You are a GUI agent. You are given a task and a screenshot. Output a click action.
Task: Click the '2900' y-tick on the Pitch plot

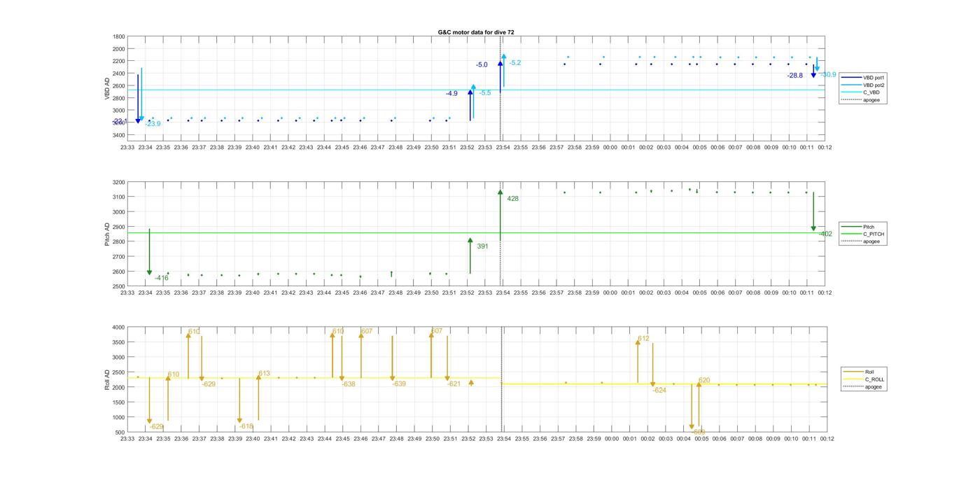[x=119, y=227]
